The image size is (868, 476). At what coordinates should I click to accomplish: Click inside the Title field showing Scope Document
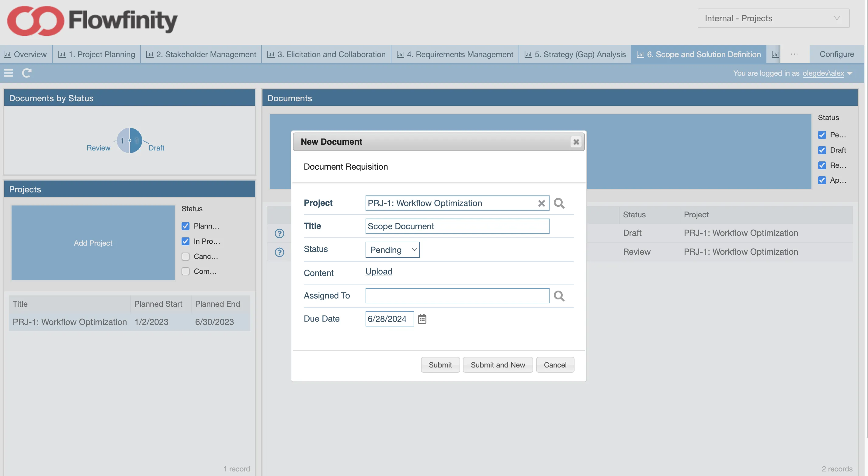click(x=457, y=226)
